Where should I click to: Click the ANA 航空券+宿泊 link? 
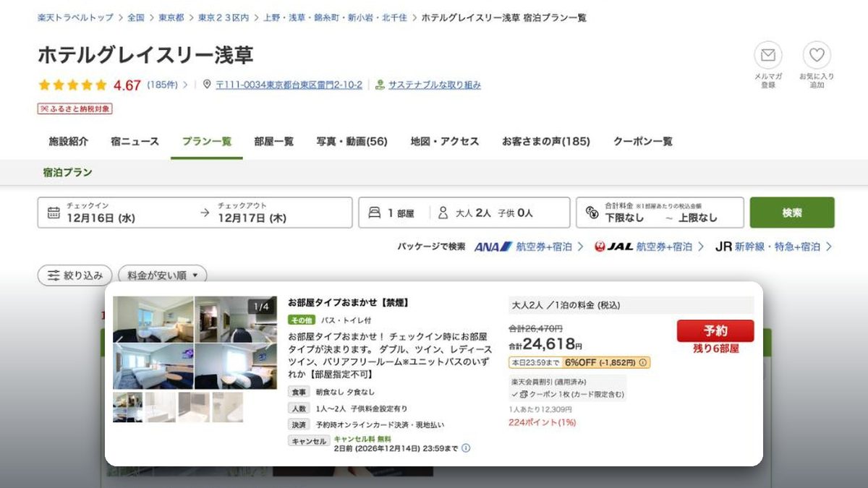coord(543,247)
